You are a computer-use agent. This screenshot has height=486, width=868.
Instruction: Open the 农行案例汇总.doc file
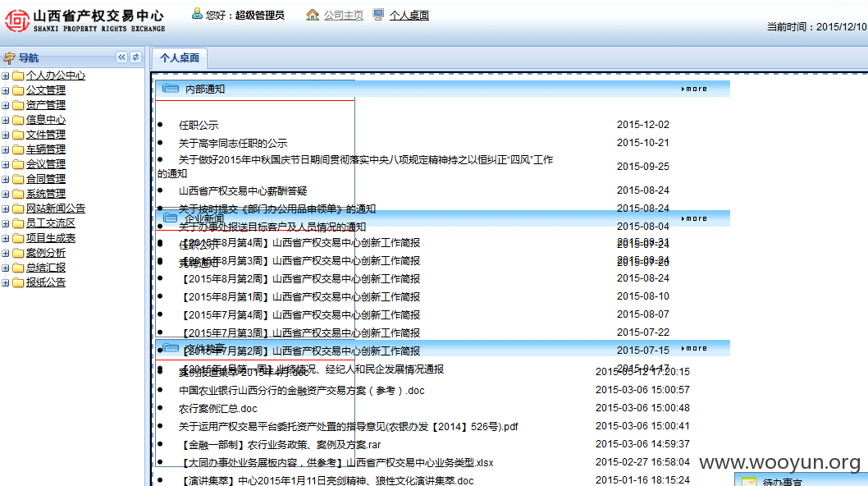218,408
